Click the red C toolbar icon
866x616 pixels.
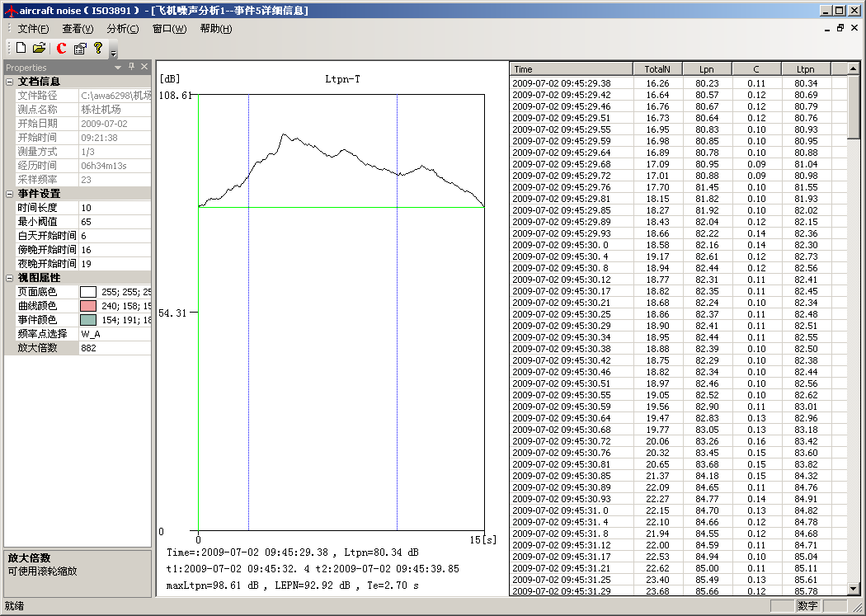tap(62, 49)
